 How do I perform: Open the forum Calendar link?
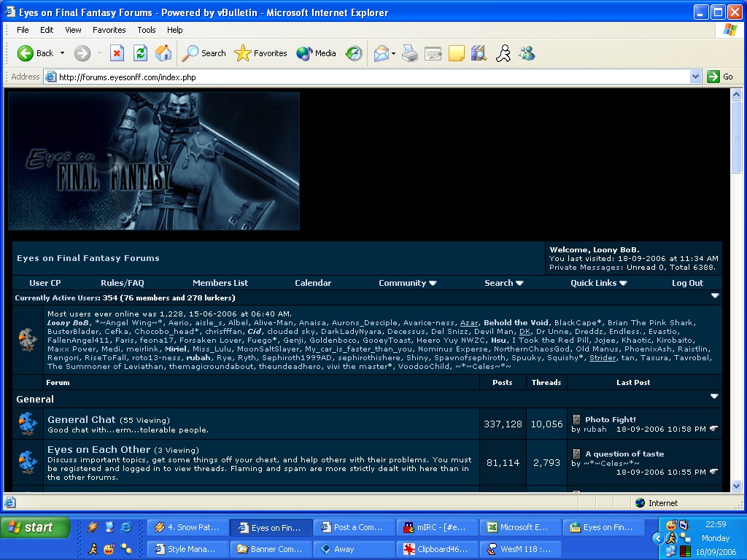(313, 283)
